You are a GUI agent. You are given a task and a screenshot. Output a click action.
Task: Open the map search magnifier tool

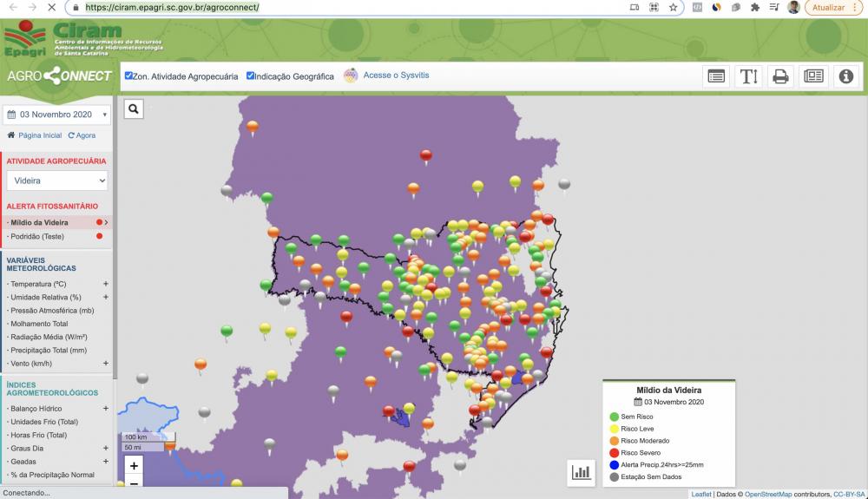tap(134, 109)
